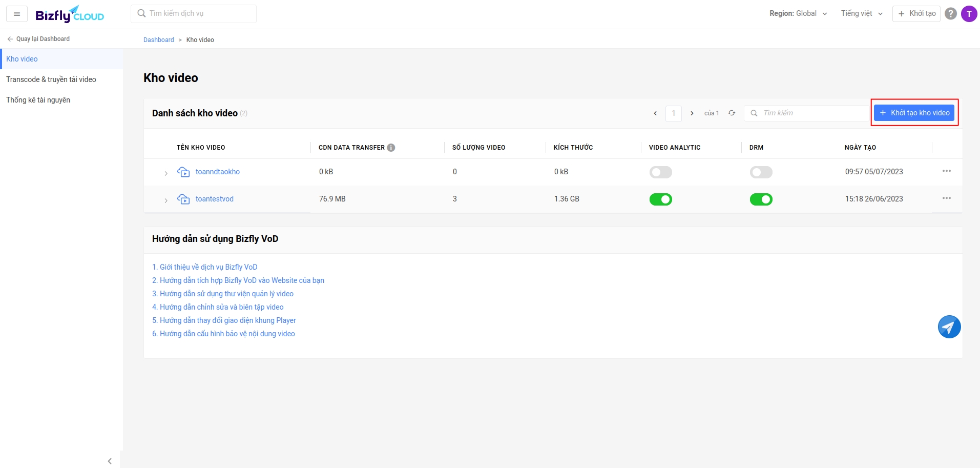Collapse the sidebar with arrow icon
The image size is (980, 468).
coord(110,461)
